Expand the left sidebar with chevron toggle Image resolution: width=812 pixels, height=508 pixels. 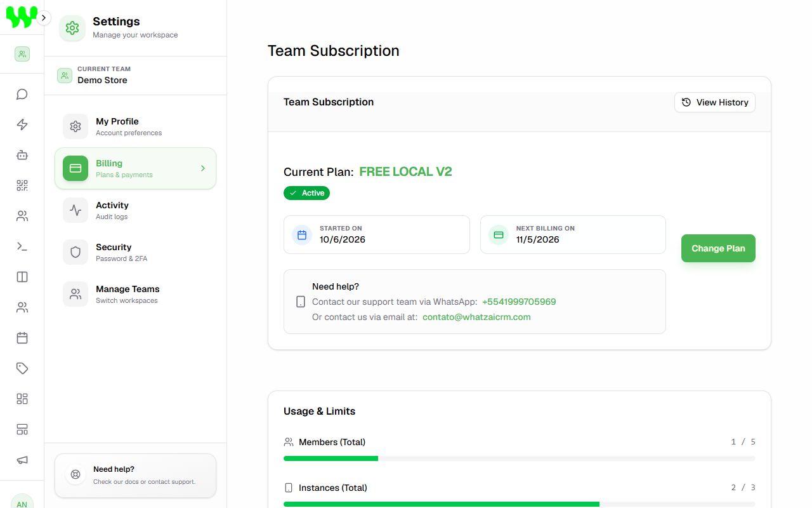click(44, 18)
